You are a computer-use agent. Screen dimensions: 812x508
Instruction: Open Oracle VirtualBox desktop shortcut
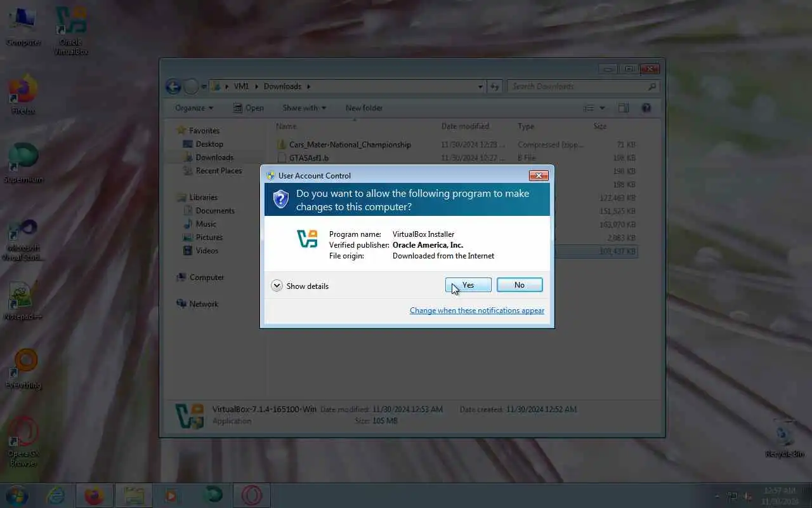click(x=71, y=30)
